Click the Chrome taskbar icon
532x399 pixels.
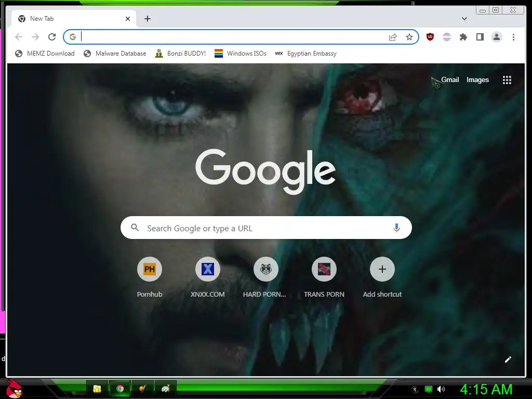pyautogui.click(x=120, y=389)
